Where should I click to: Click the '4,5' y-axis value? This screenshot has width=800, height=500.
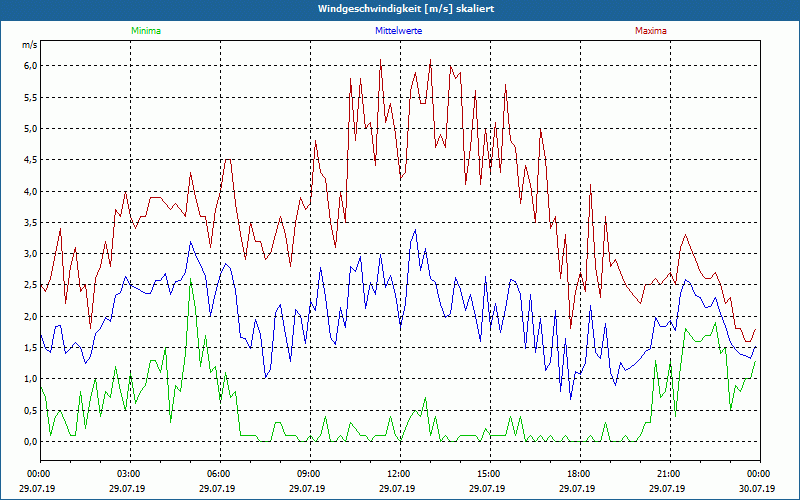click(x=31, y=160)
